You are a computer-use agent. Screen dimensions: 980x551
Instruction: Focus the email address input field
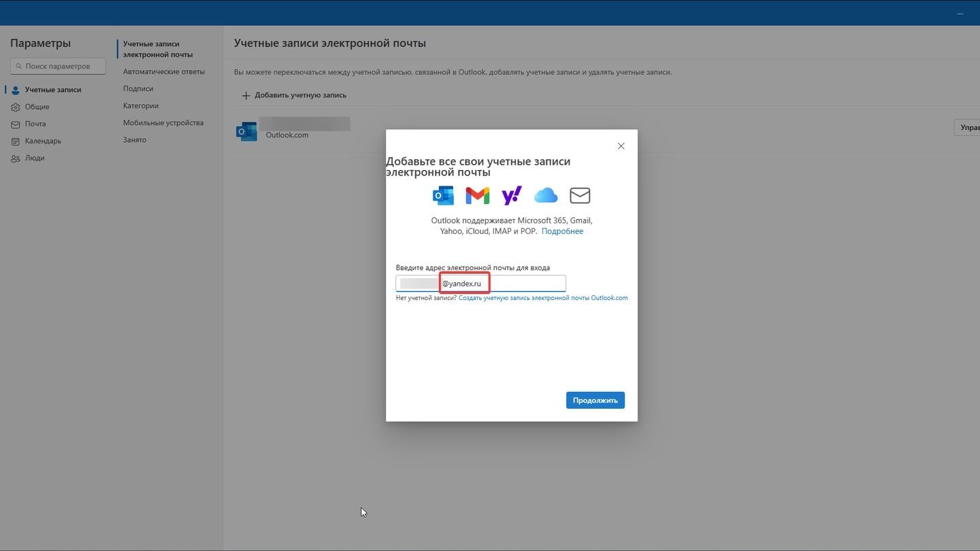[x=480, y=283]
